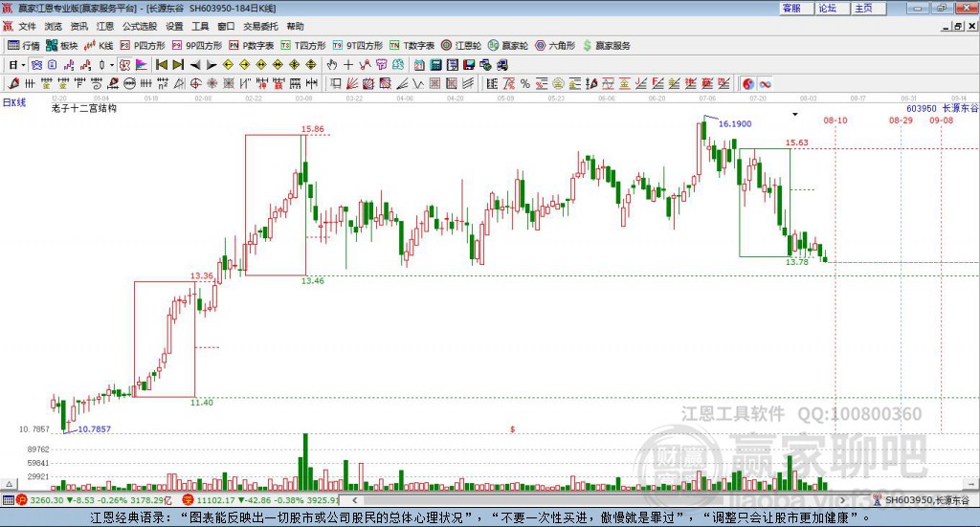Open the 公式选股 menu
Image resolution: width=980 pixels, height=527 pixels.
(x=140, y=26)
